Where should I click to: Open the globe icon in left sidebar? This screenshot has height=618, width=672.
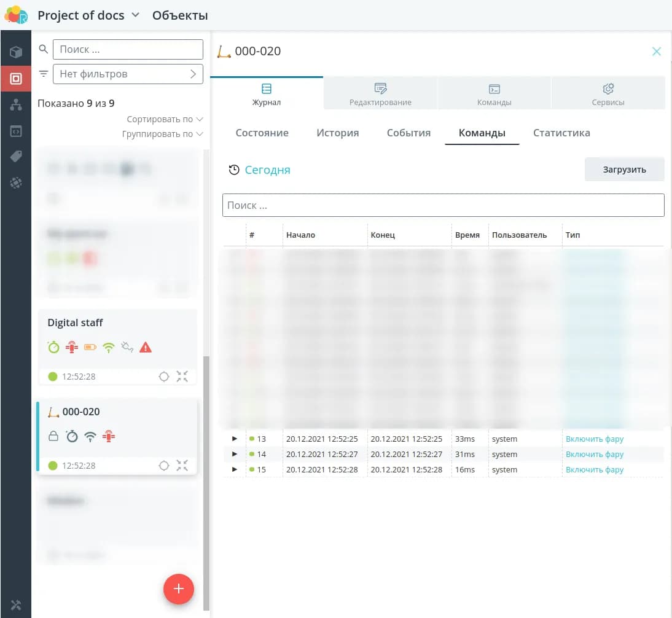click(16, 182)
